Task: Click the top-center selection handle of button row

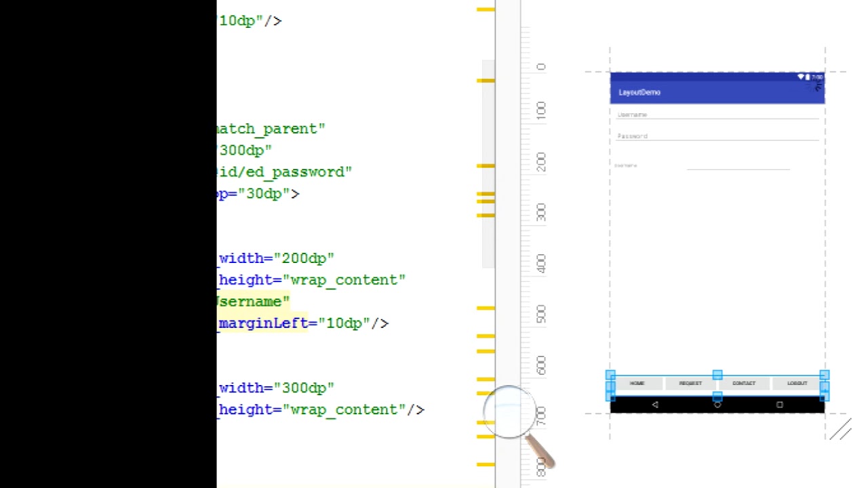Action: click(717, 375)
